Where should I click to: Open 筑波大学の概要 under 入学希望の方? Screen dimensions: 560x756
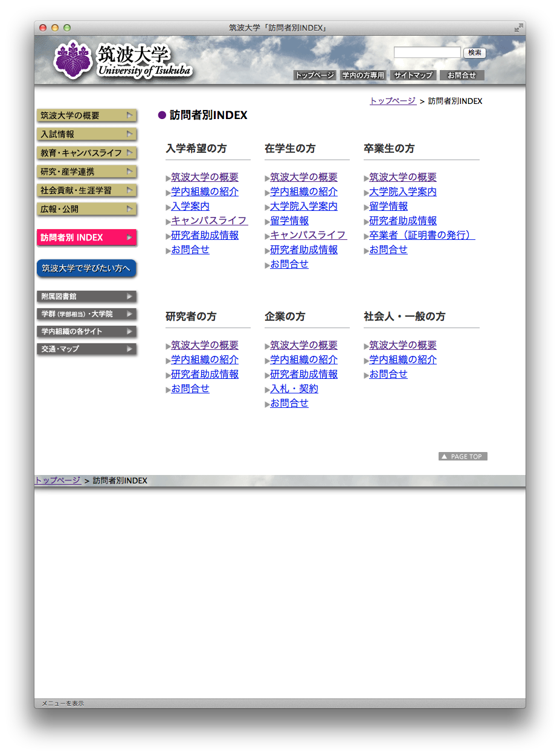click(205, 177)
